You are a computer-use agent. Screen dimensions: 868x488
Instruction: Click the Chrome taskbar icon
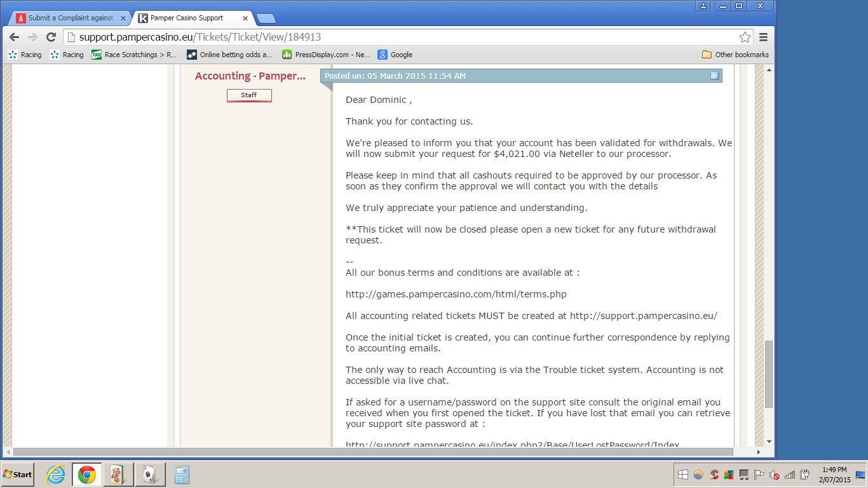point(87,475)
